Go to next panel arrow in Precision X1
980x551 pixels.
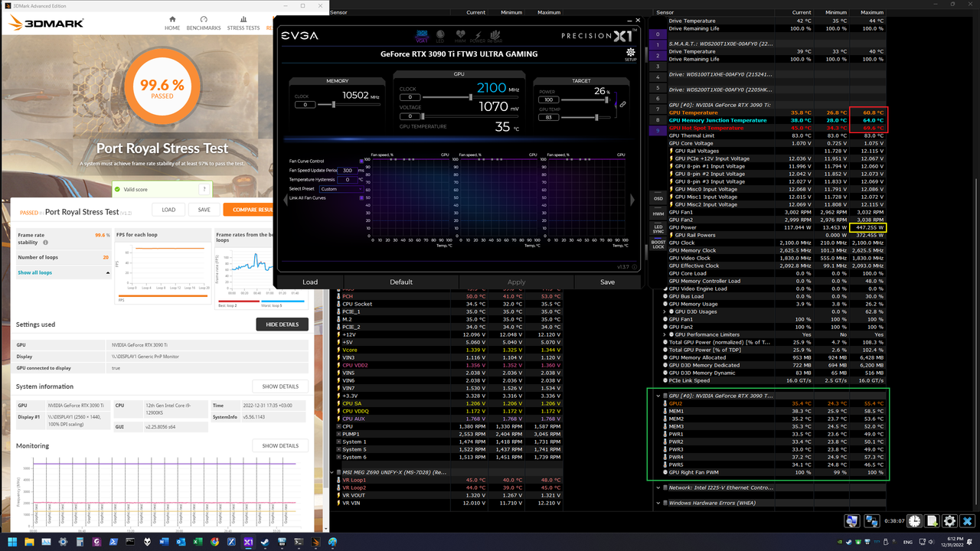632,200
